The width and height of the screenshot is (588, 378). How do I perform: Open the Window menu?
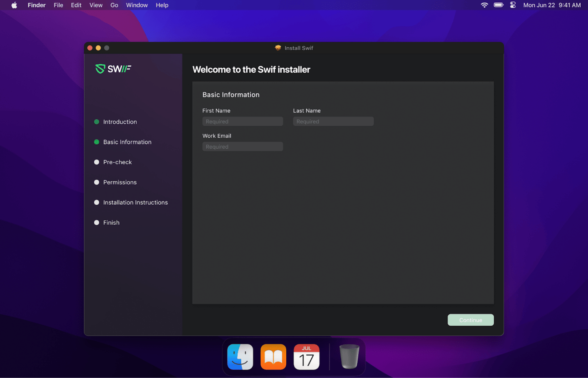[x=137, y=5]
